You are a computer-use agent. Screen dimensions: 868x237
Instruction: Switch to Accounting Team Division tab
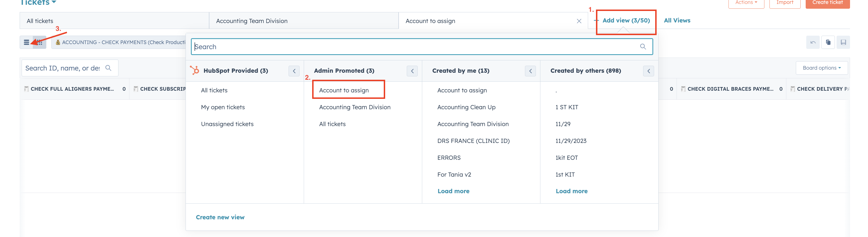pyautogui.click(x=252, y=21)
